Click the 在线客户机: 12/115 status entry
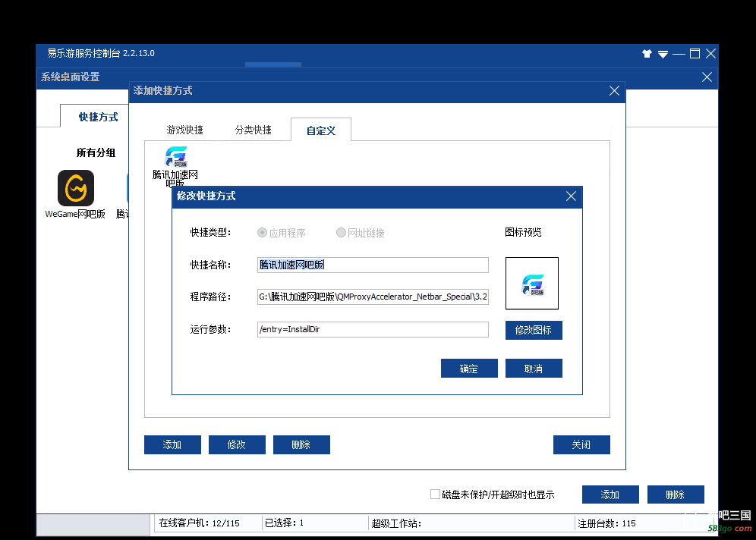This screenshot has width=756, height=540. (x=199, y=523)
